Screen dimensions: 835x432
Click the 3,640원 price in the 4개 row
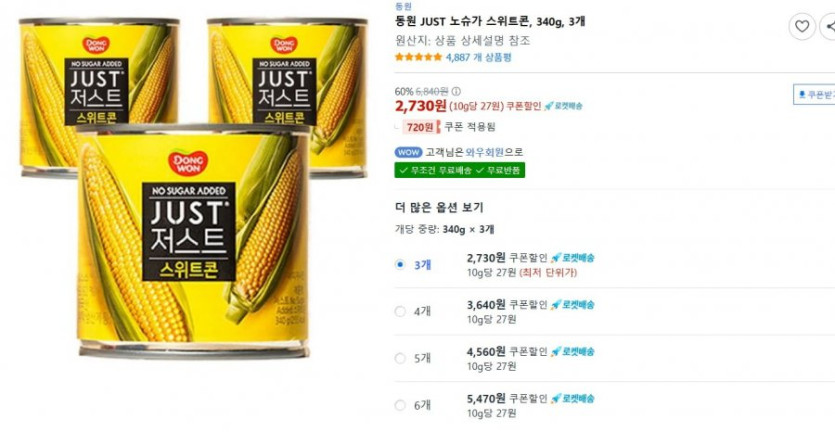coord(486,305)
